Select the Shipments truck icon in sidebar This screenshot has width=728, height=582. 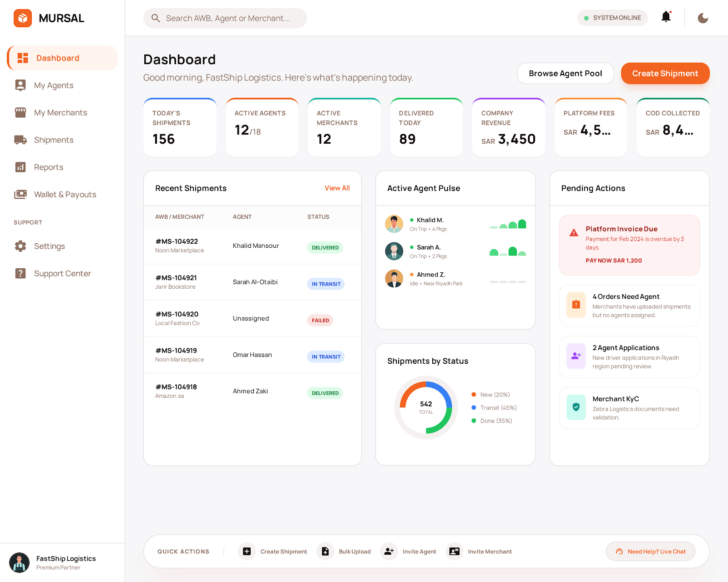click(20, 140)
